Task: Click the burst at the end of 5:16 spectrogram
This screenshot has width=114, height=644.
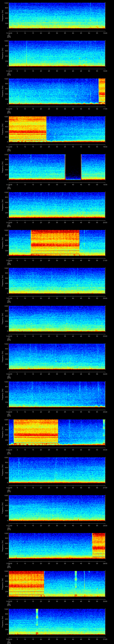Action: point(102,91)
